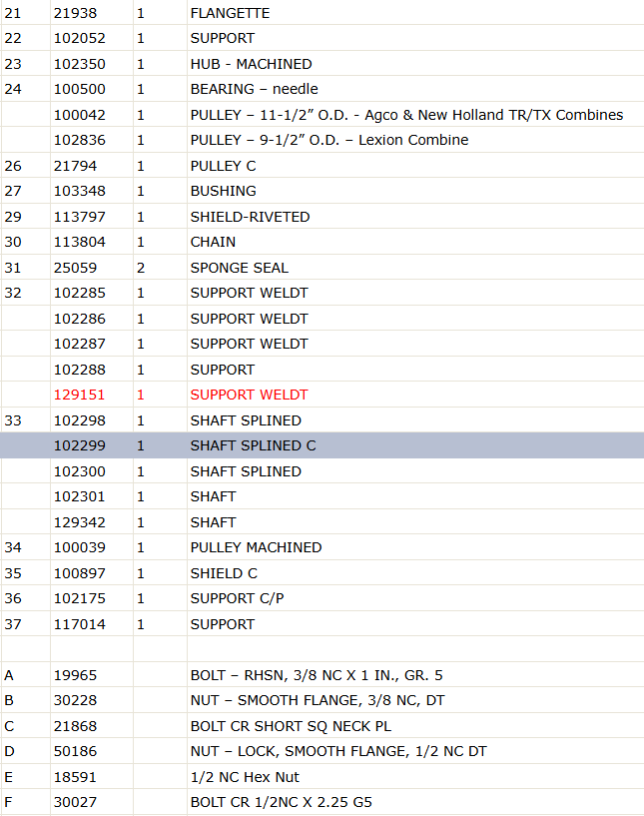Click the PULLEY MACHINED description

tap(256, 547)
